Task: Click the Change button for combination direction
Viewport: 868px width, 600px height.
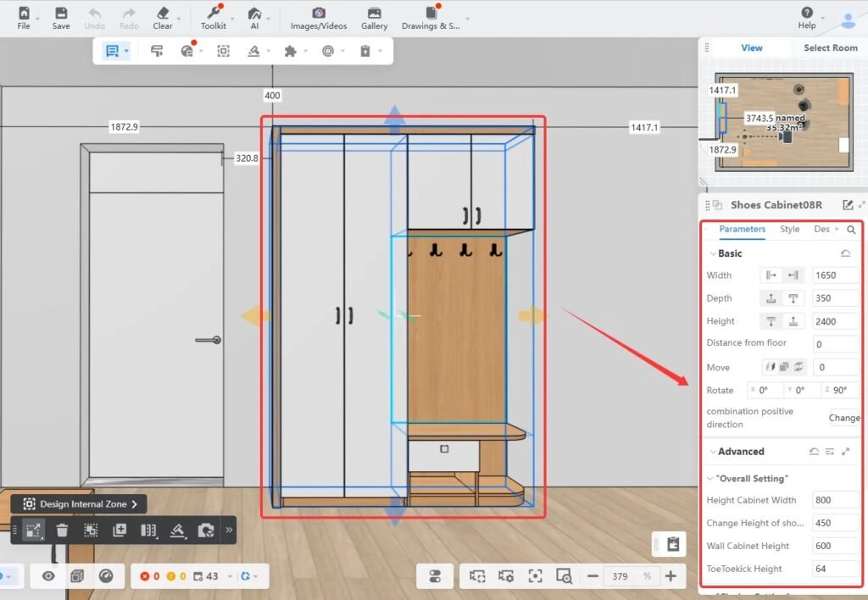Action: click(x=843, y=418)
